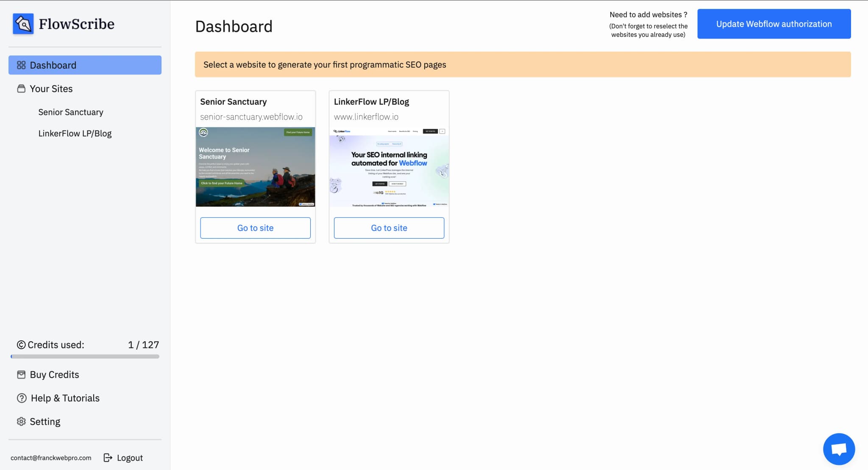Open the Dashboard menu item
Screen dimensions: 868x470
85,65
